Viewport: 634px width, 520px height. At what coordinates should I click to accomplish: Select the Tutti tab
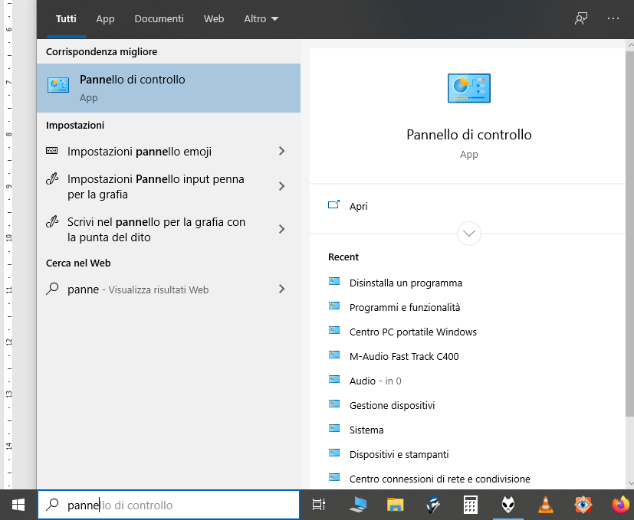point(66,19)
